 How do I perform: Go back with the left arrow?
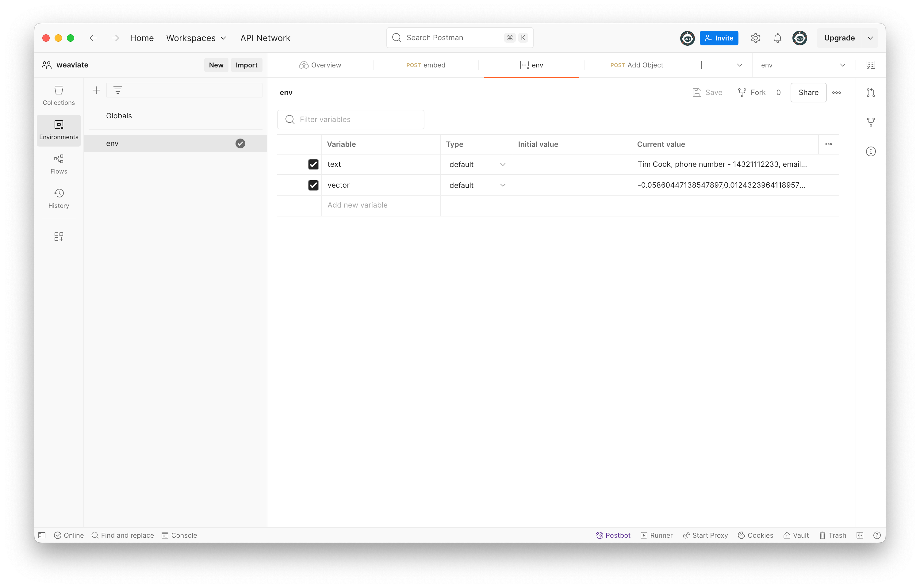coord(93,38)
